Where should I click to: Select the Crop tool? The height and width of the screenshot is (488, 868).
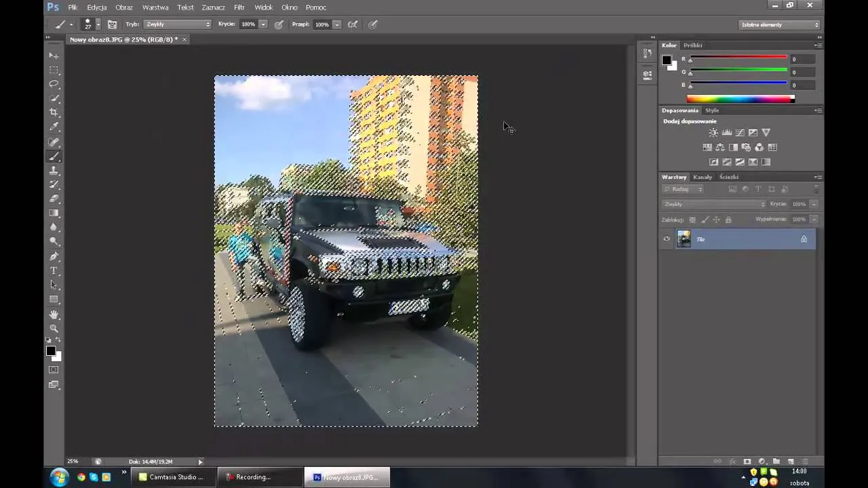(x=54, y=113)
